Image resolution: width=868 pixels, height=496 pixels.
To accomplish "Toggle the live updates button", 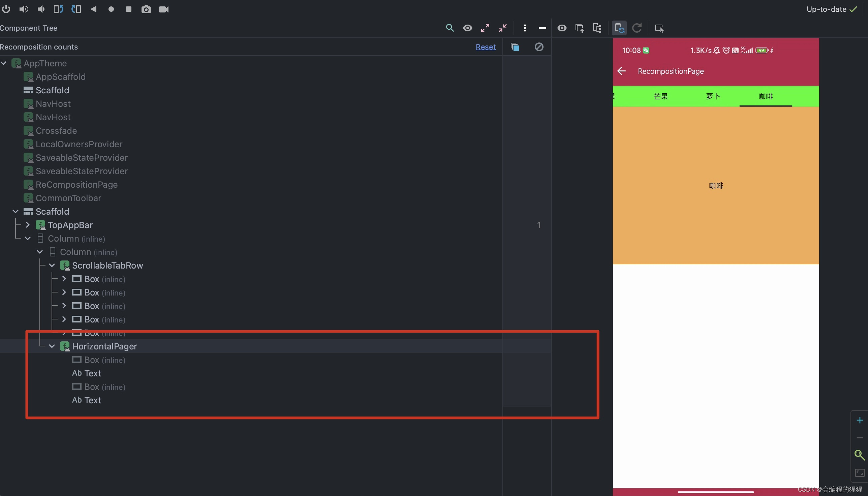I will [619, 28].
